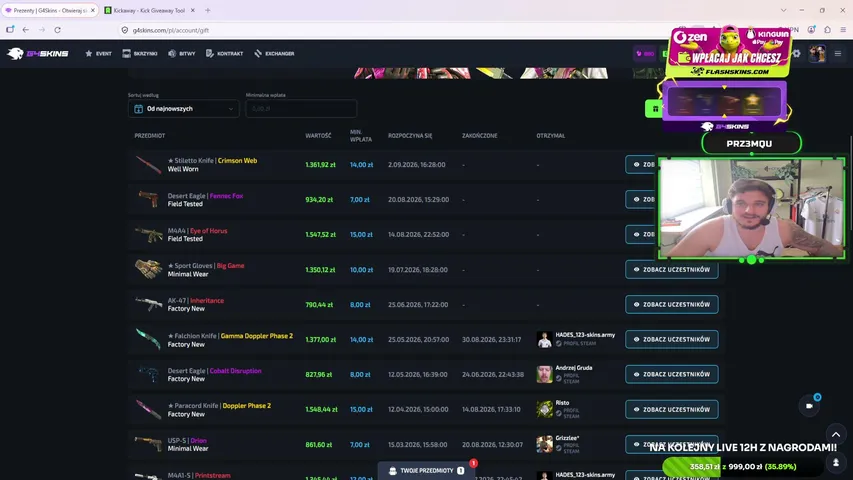Open the KONTRAKT section

[225, 53]
